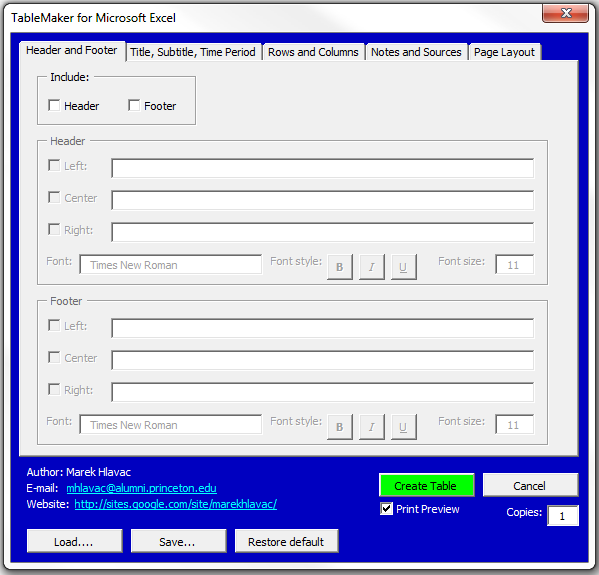Open the Header Font box showing Times New Roman
The image size is (599, 575).
point(171,264)
